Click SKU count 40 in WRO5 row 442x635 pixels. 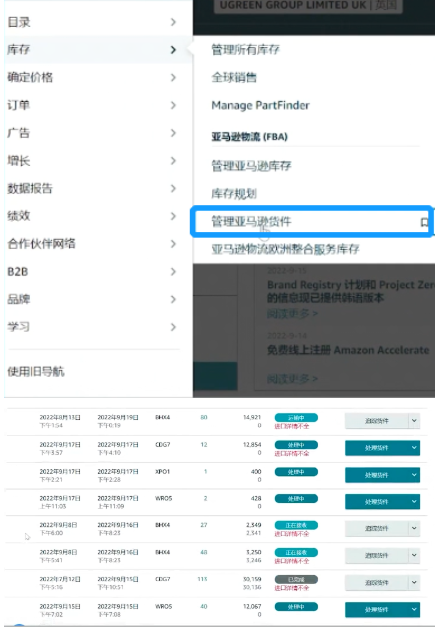[x=204, y=607]
